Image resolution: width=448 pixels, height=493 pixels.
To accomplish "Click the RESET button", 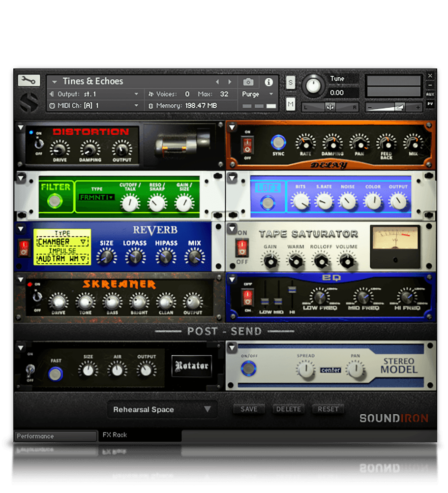I will tap(328, 409).
